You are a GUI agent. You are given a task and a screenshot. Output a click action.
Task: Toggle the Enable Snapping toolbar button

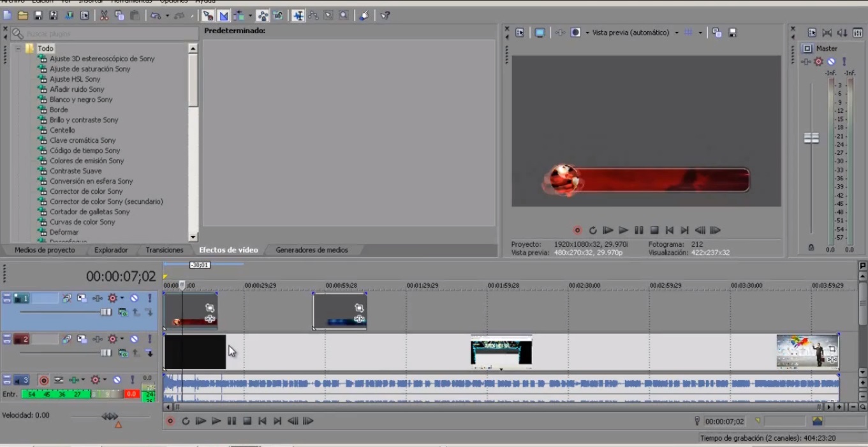208,15
